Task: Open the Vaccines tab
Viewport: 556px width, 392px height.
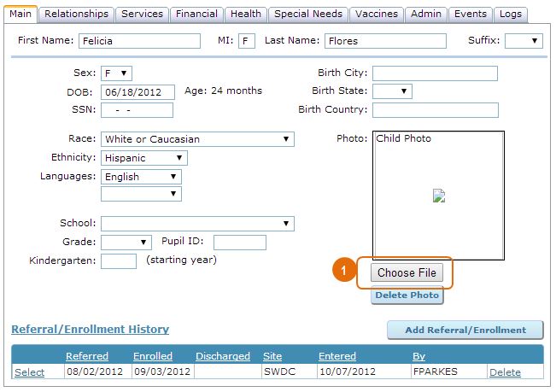Action: (x=376, y=14)
